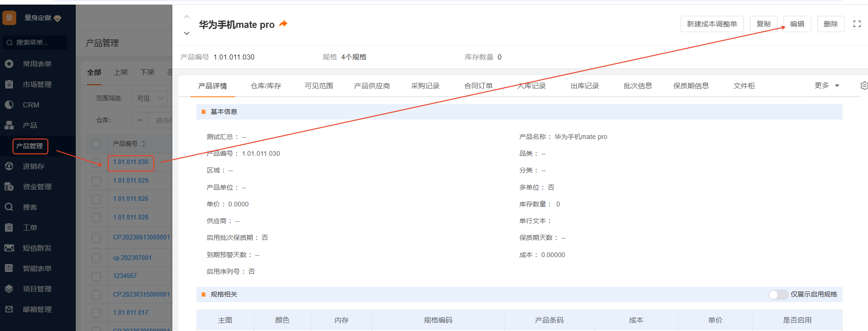Switch to 仓库/库存 tab
This screenshot has width=868, height=331.
pyautogui.click(x=265, y=86)
